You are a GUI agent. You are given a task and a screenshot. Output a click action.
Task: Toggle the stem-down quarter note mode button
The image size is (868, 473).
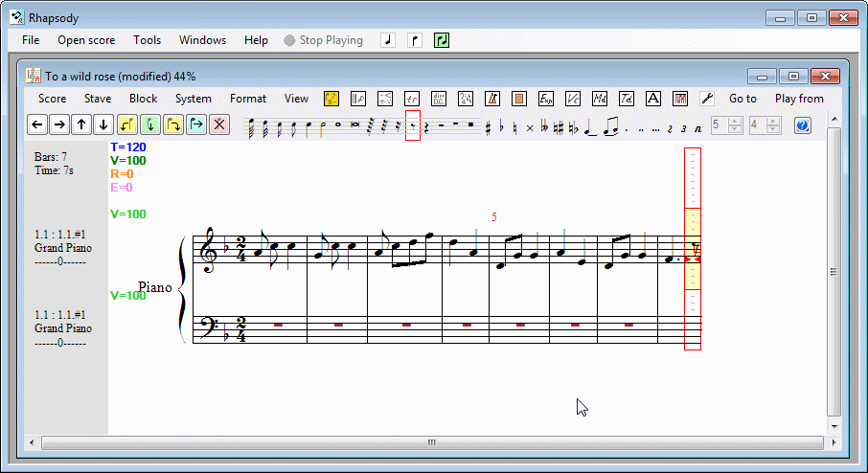click(414, 40)
